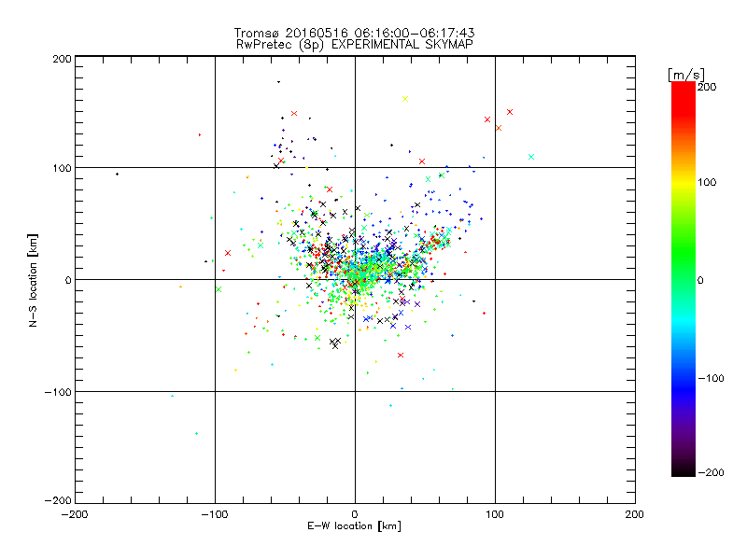Click the colorbar's '200' top label
Viewport: 747px width, 560px height.
pos(707,87)
